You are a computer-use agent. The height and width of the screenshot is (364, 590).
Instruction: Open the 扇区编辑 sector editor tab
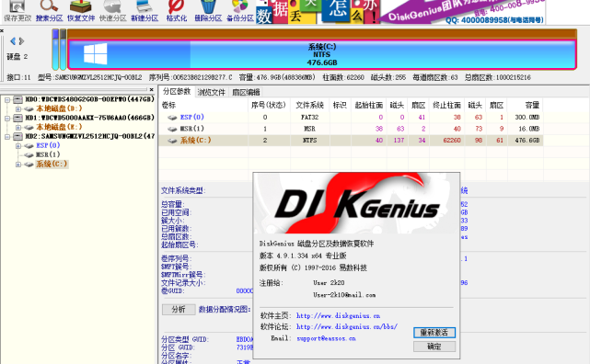pos(246,92)
